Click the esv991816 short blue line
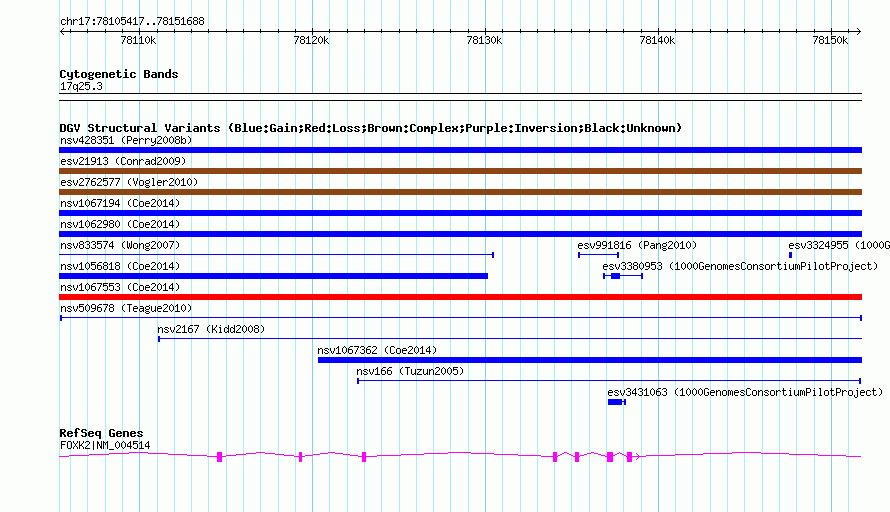Viewport: 890px width, 512px height. click(598, 255)
